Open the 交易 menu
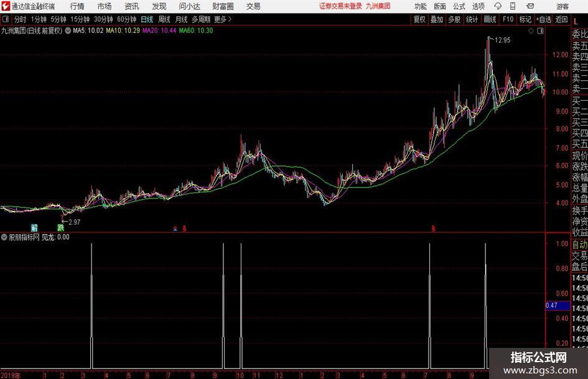This screenshot has width=588, height=379. 253,6
